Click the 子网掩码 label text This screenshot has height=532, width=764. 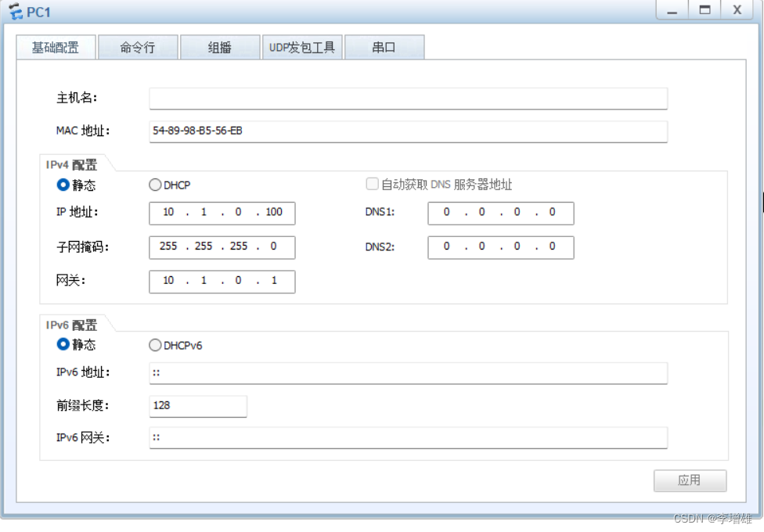82,247
